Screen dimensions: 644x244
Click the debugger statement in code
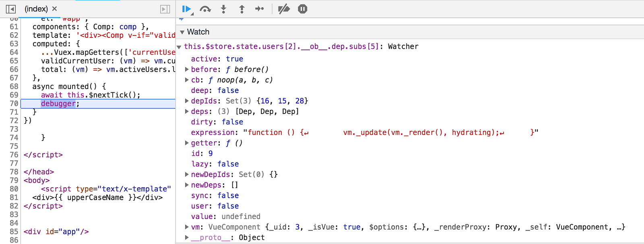[x=58, y=103]
